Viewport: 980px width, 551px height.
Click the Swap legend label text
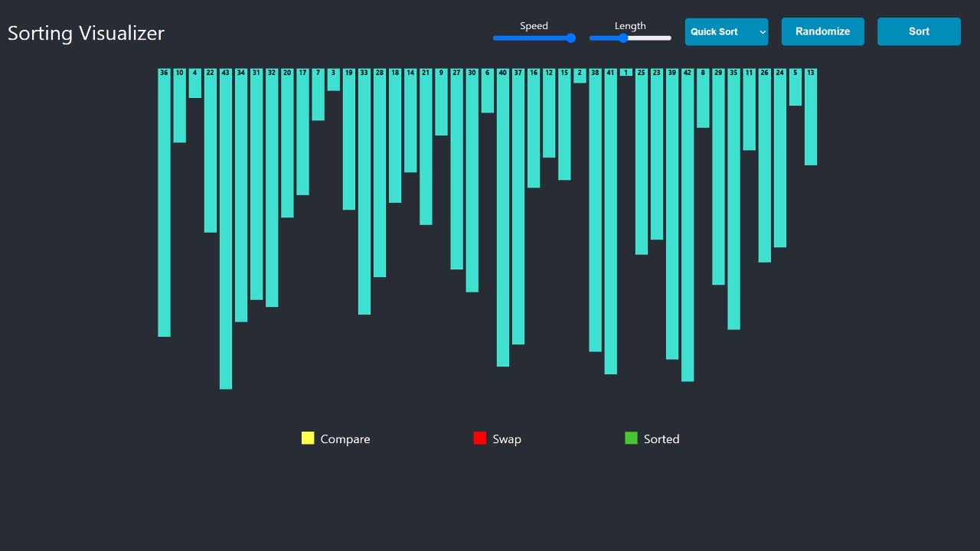click(x=507, y=439)
